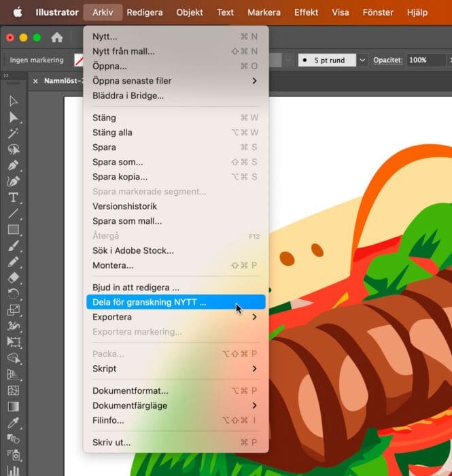Select Skriv ut... menu item
452x476 pixels.
coord(176,443)
